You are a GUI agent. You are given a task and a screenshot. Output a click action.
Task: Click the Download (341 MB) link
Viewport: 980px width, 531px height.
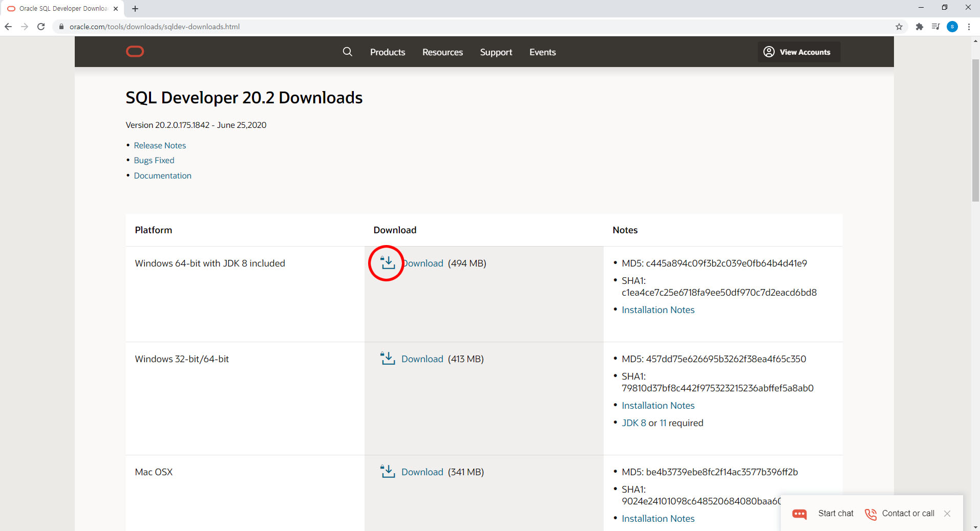[x=422, y=472]
